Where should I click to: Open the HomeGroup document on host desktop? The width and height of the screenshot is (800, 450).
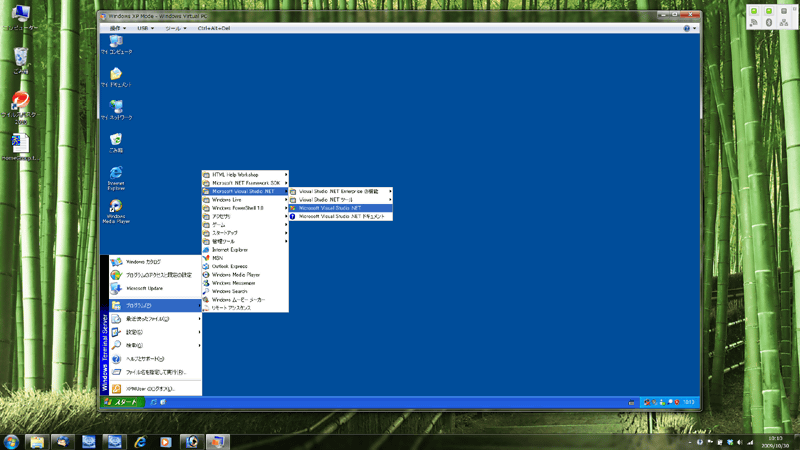pyautogui.click(x=20, y=147)
